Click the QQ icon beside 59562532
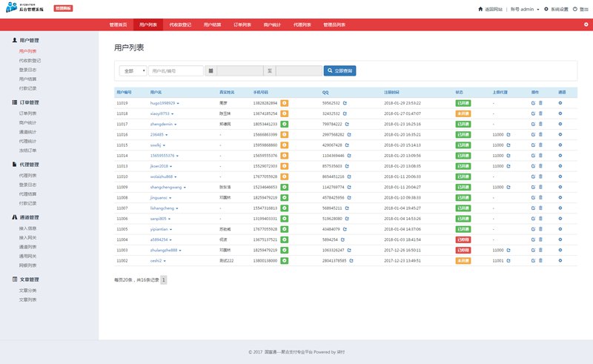This screenshot has width=593, height=364. click(x=345, y=103)
